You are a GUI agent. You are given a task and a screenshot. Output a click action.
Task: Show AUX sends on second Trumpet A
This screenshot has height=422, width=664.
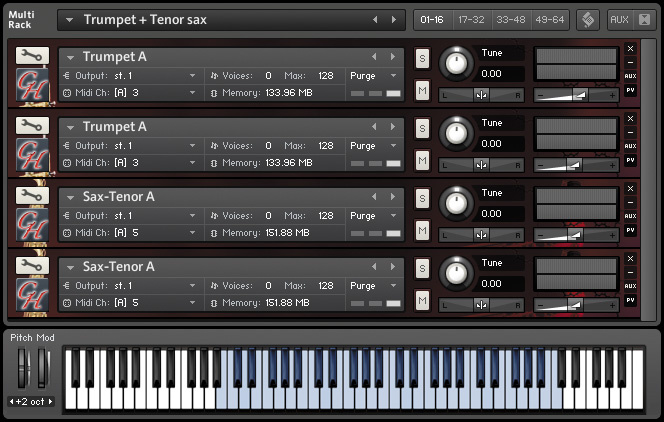(x=630, y=146)
